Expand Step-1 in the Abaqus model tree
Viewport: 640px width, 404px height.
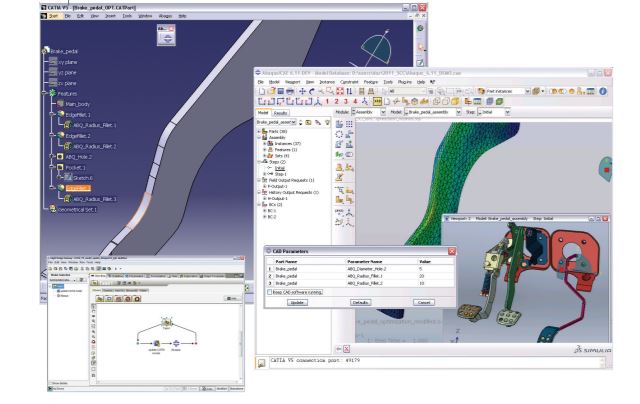coord(264,174)
